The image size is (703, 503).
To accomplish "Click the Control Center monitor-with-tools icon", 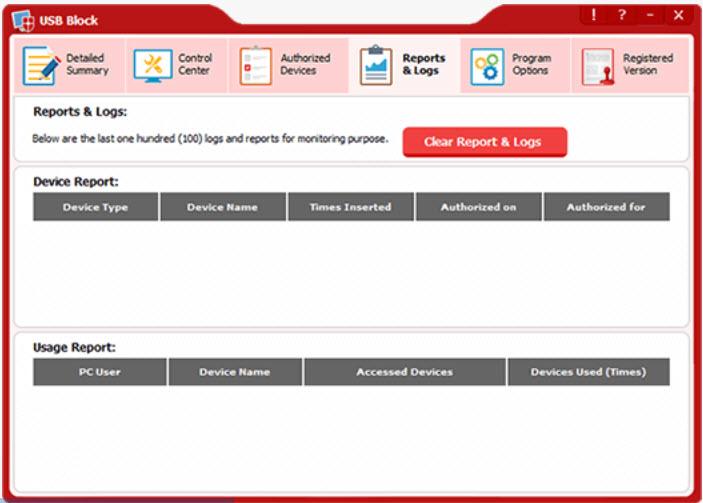I will (x=153, y=65).
